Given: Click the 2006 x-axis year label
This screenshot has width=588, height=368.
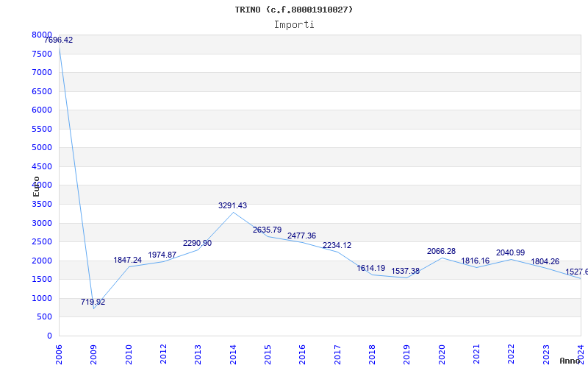Looking at the screenshot, I should point(59,355).
